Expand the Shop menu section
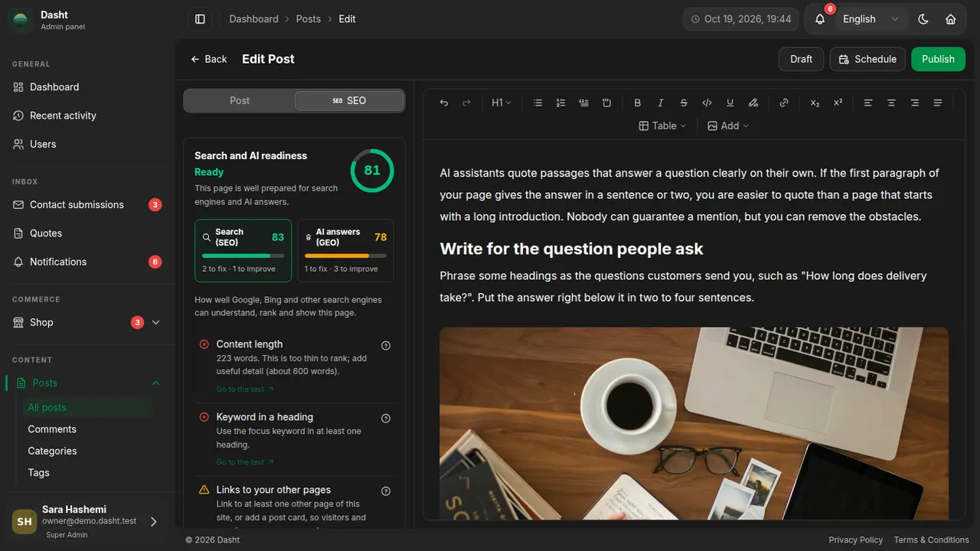This screenshot has height=551, width=980. point(87,322)
